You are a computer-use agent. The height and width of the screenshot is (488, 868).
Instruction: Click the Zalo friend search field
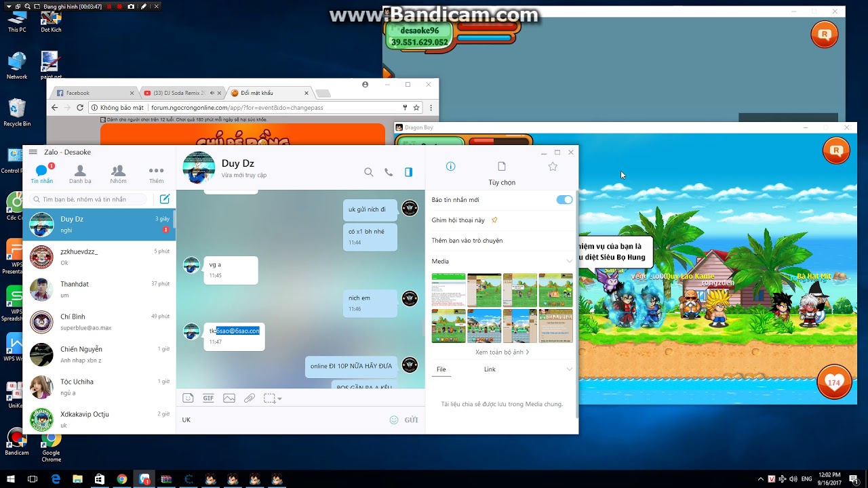88,199
